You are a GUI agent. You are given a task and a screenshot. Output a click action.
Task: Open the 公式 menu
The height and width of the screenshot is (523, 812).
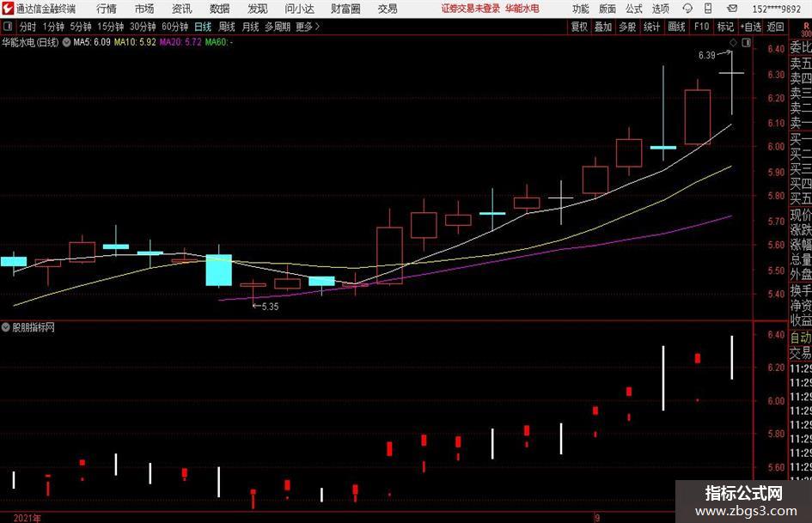tap(634, 9)
